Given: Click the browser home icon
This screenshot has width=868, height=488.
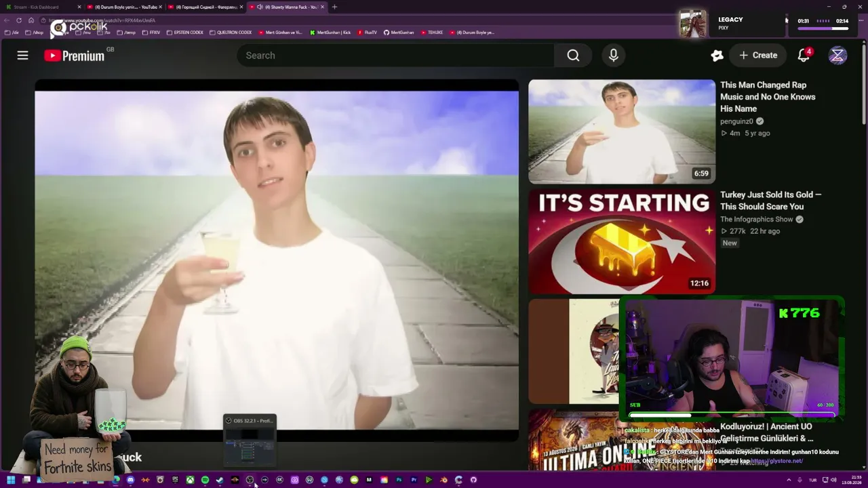Looking at the screenshot, I should coord(30,20).
